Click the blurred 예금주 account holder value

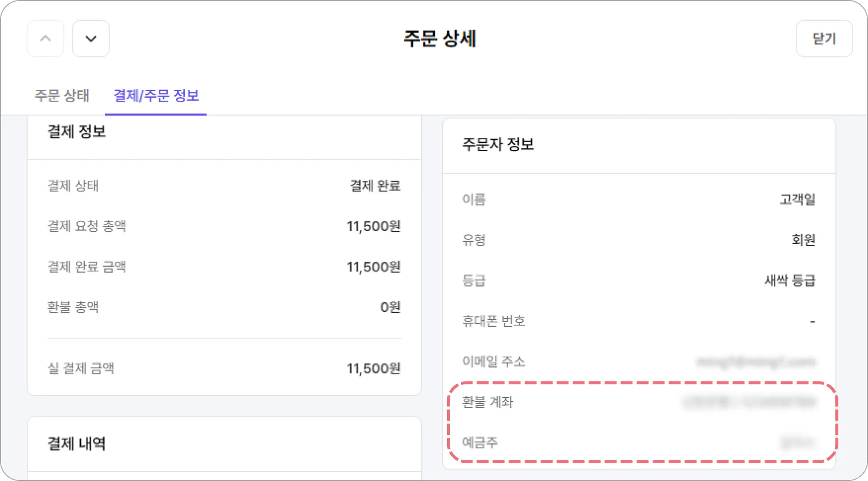[x=797, y=442]
